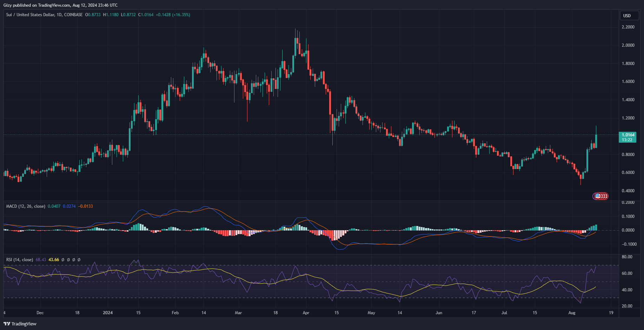The height and width of the screenshot is (330, 644).
Task: Click the yellow RSI average value 43.66
Action: [54, 260]
